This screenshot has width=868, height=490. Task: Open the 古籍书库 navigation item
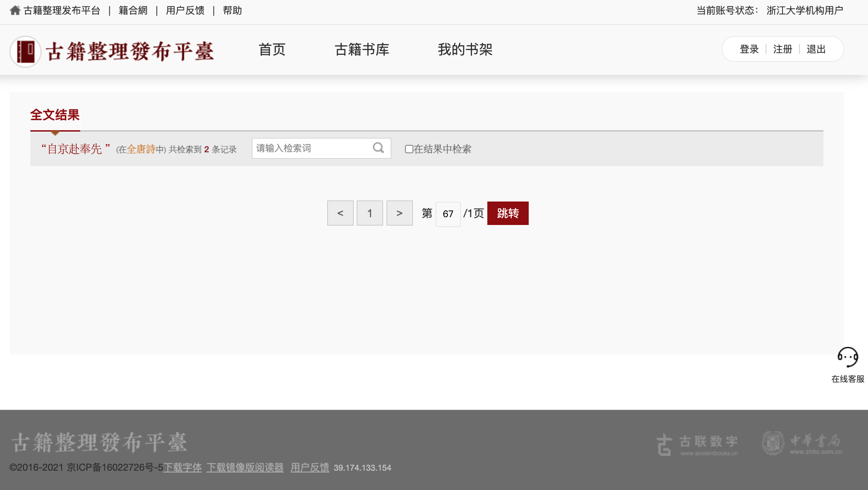[362, 50]
